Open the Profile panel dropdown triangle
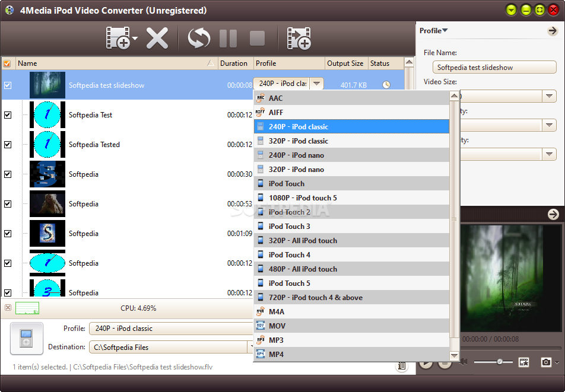 coord(445,31)
